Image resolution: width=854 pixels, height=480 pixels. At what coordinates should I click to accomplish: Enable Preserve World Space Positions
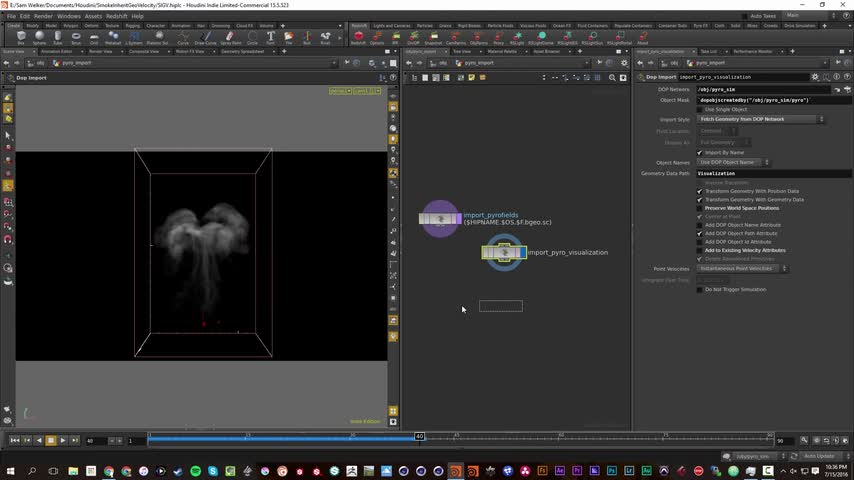point(700,208)
